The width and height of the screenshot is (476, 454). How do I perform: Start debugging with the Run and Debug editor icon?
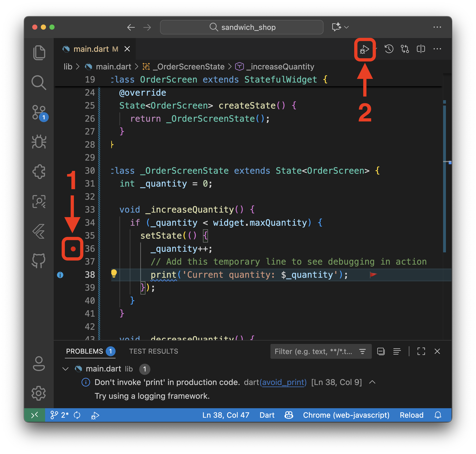tap(365, 49)
